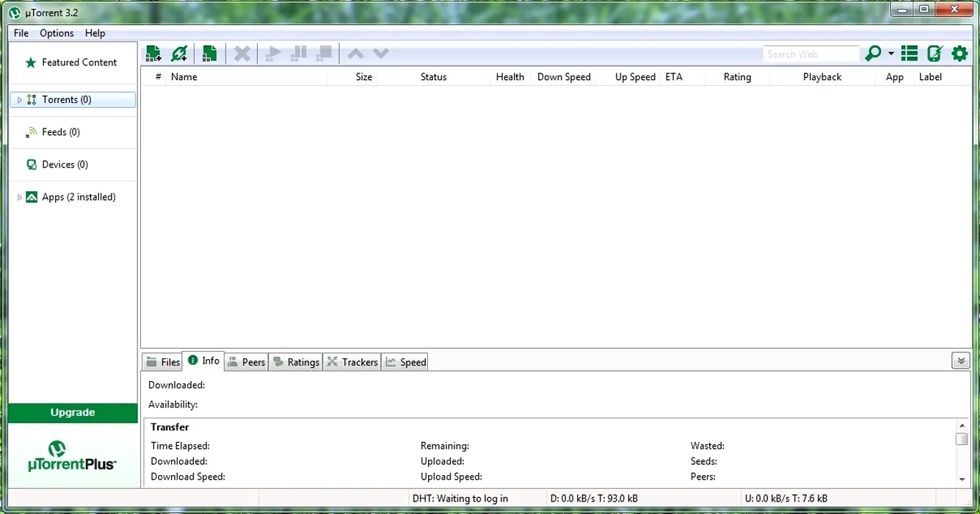
Task: Open Preferences with the gear icon
Action: coord(959,54)
